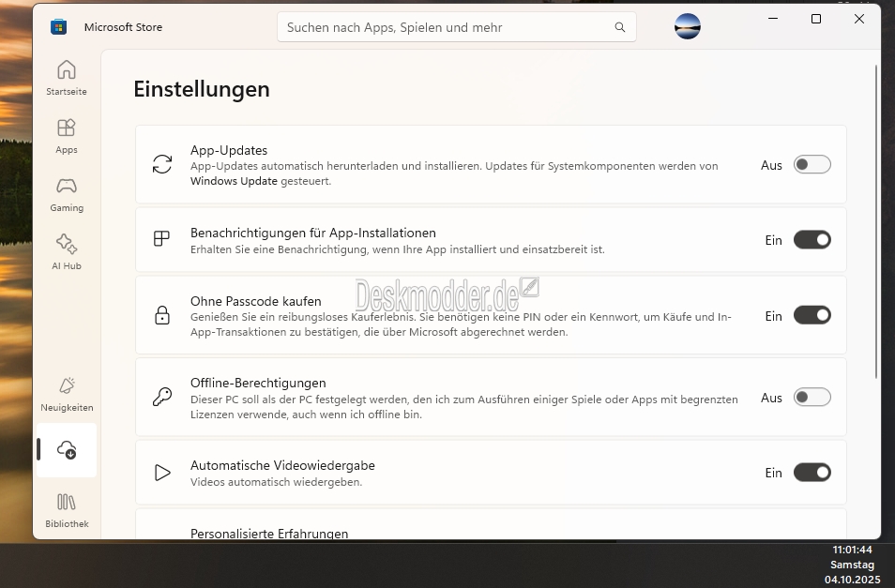Open the Startseite home icon
The width and height of the screenshot is (895, 588).
67,77
